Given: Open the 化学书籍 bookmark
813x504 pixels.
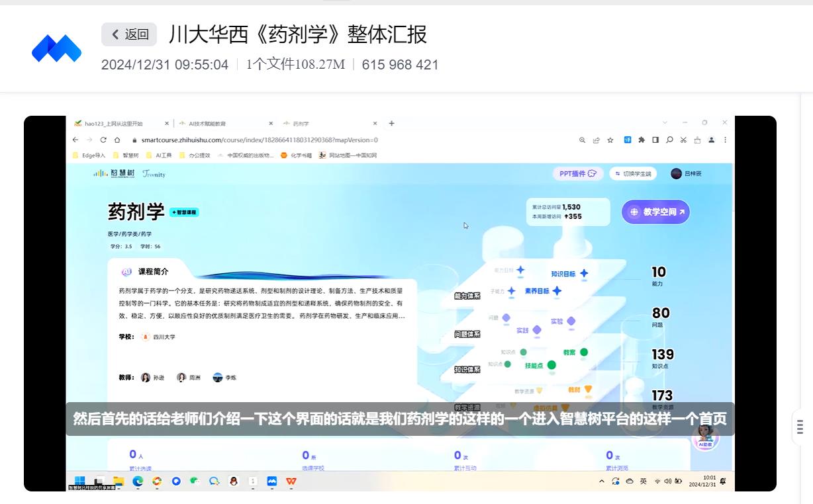Looking at the screenshot, I should (x=296, y=155).
